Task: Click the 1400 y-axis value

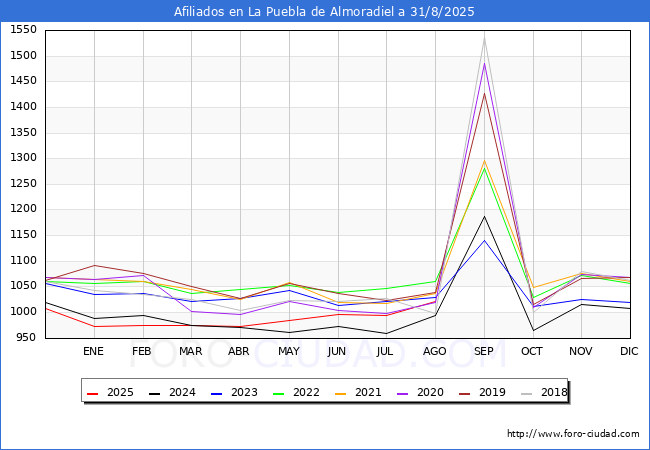Action: click(x=24, y=106)
